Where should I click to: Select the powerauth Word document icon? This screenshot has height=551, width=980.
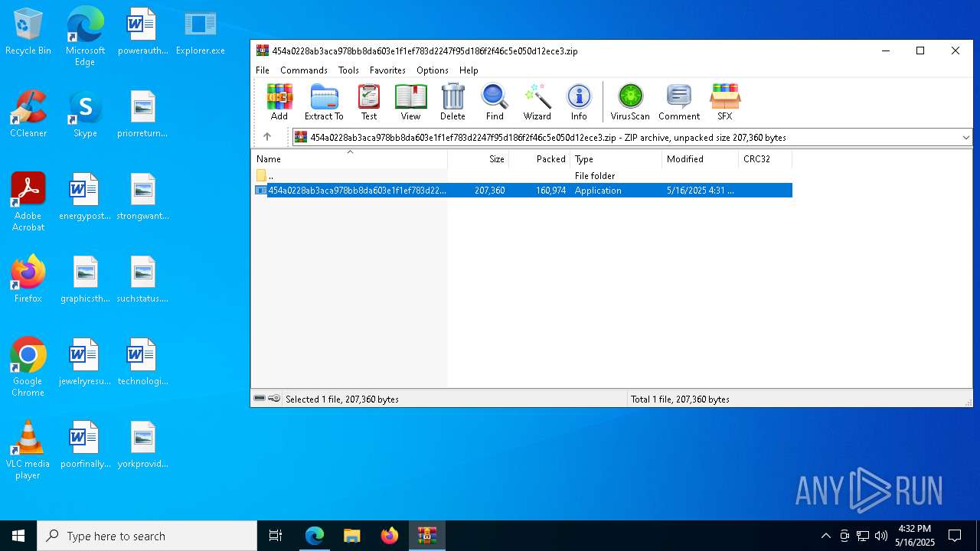pyautogui.click(x=142, y=32)
